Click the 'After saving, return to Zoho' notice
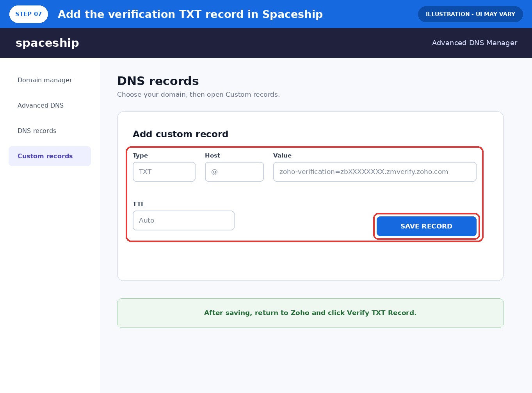This screenshot has height=393, width=532. (x=310, y=313)
